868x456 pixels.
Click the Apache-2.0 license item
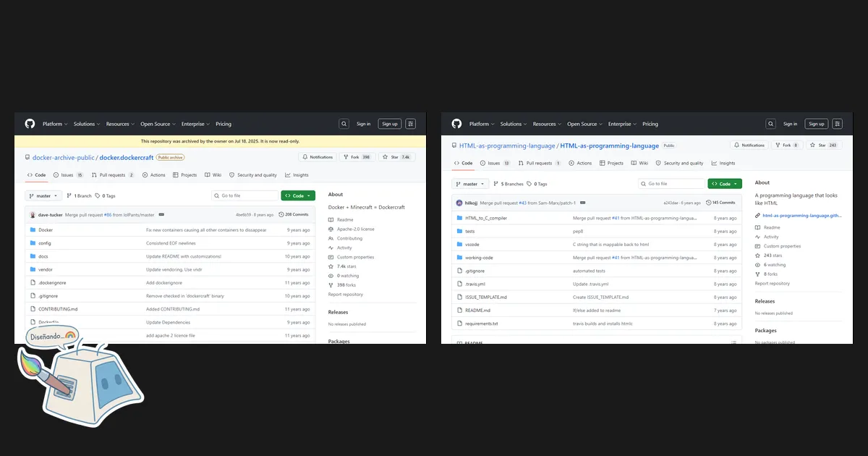pos(355,229)
